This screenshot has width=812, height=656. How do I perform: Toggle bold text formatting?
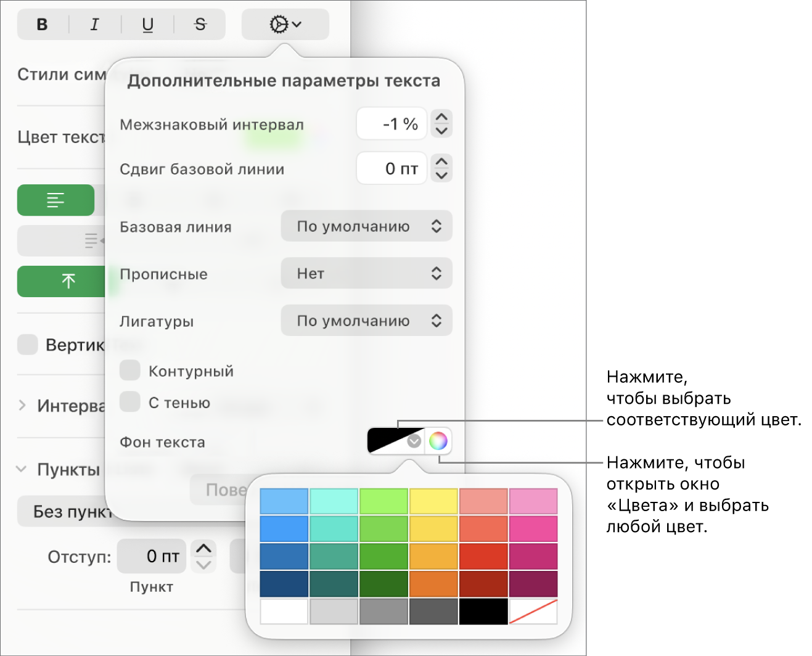(43, 25)
